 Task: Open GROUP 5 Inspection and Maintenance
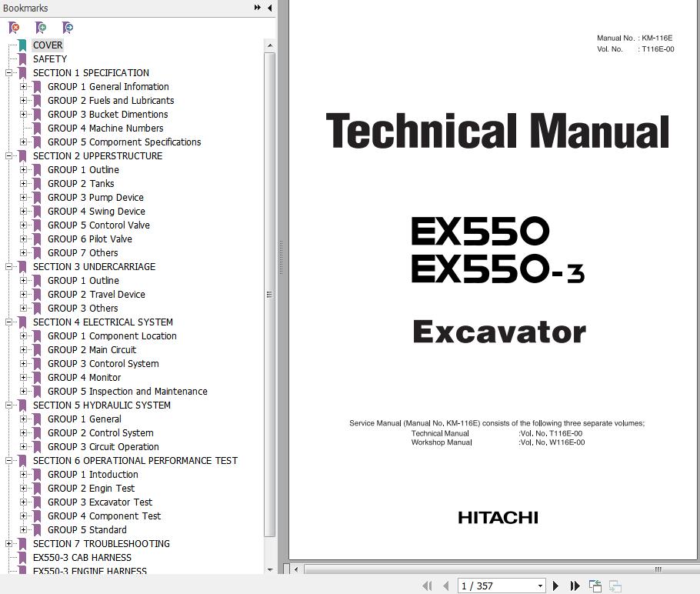128,391
